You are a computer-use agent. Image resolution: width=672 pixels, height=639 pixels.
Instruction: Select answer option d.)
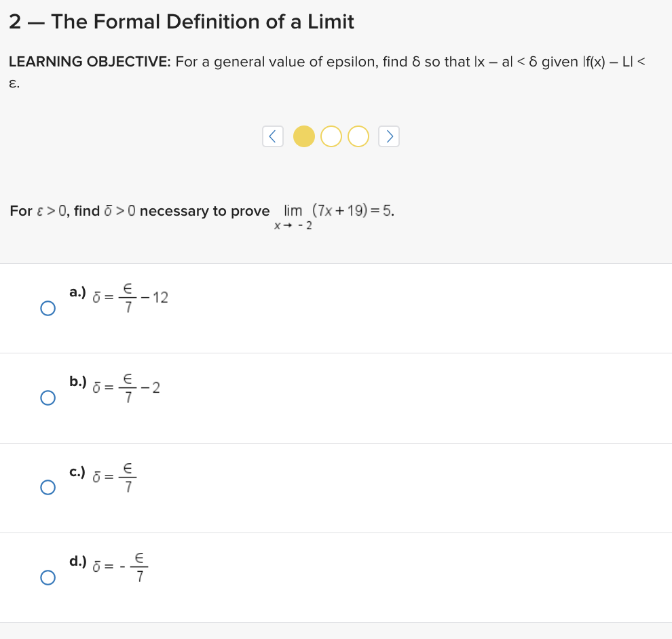(x=48, y=577)
